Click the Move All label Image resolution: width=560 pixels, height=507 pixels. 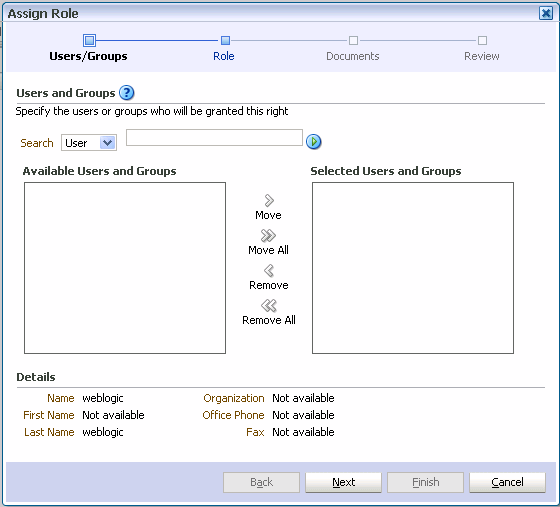[268, 250]
